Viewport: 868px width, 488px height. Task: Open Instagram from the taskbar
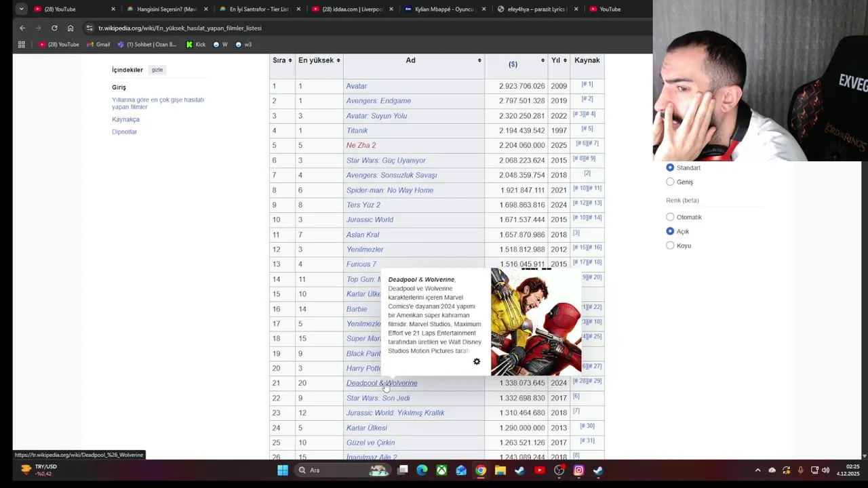click(x=578, y=470)
